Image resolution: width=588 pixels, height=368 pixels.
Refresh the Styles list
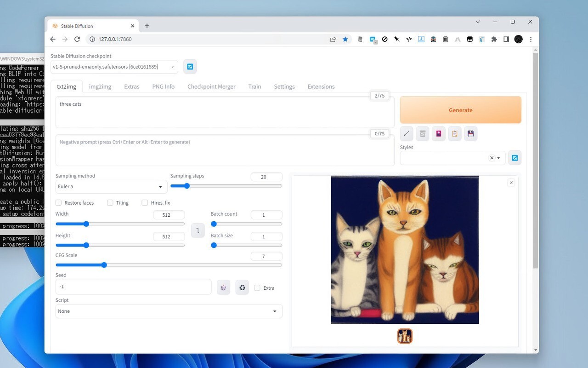pyautogui.click(x=514, y=157)
